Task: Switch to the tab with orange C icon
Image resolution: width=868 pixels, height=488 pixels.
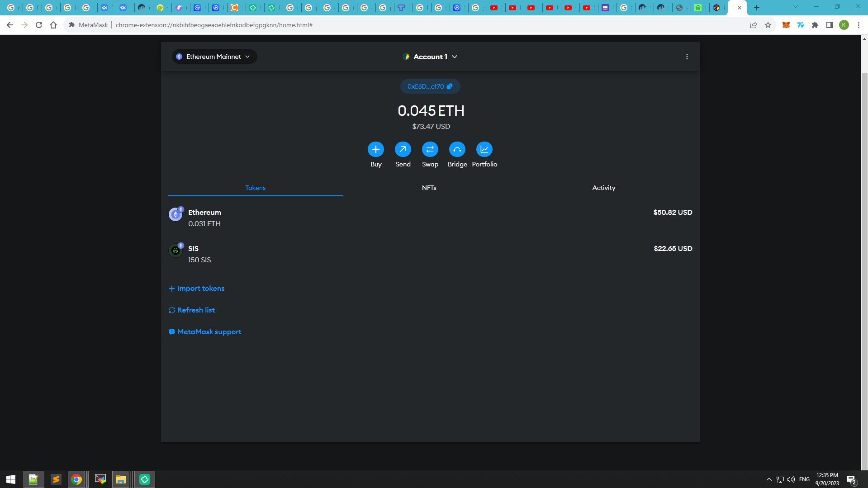Action: [x=234, y=8]
